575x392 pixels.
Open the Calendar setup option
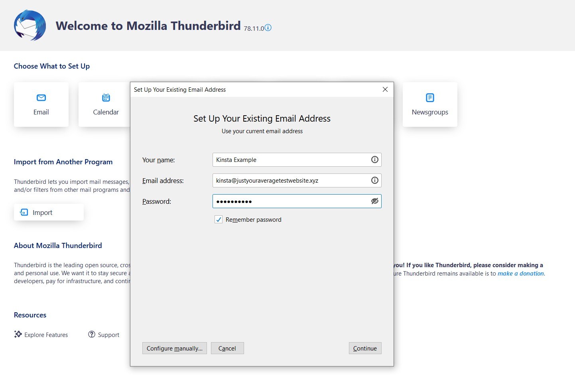coord(105,104)
